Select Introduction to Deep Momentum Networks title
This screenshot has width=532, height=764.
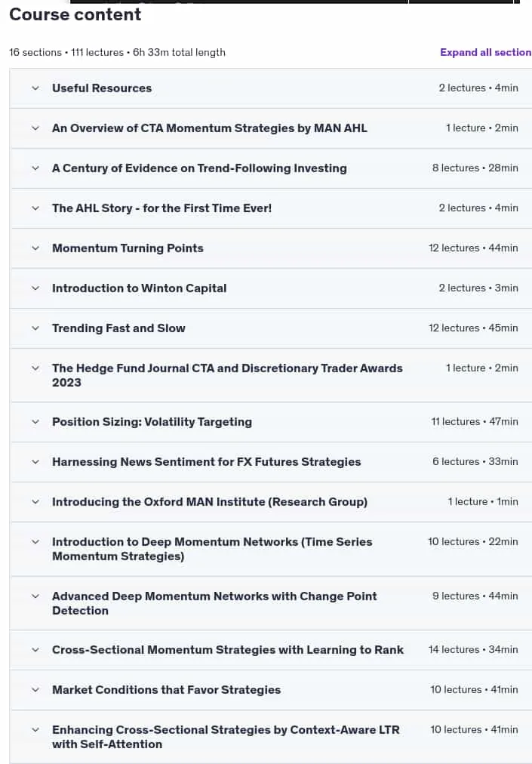pyautogui.click(x=212, y=549)
